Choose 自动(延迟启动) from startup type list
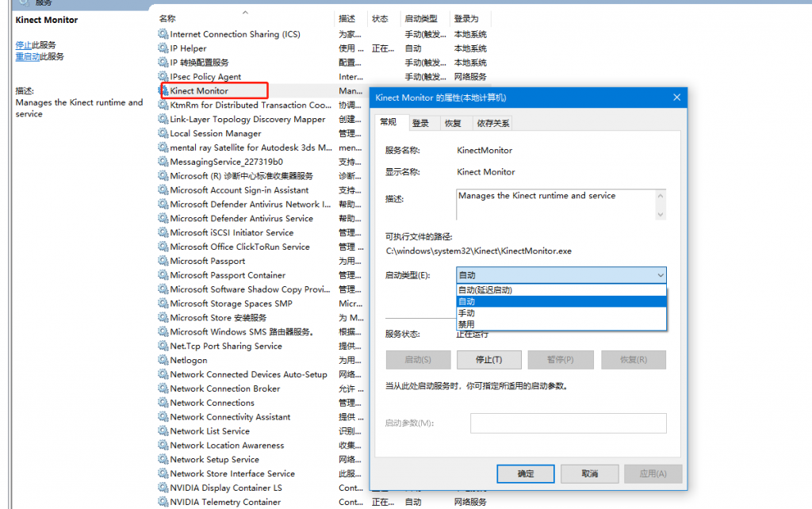Viewport: 812px width, 509px height. click(561, 291)
